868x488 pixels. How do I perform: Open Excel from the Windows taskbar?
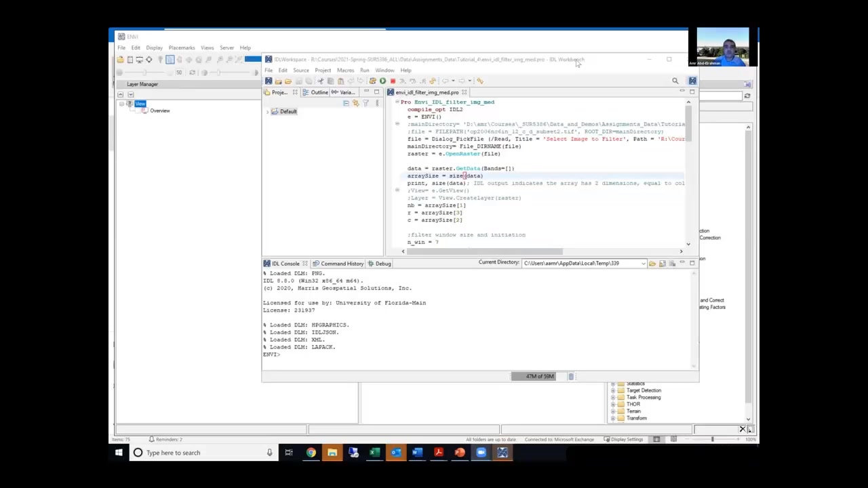coord(374,453)
